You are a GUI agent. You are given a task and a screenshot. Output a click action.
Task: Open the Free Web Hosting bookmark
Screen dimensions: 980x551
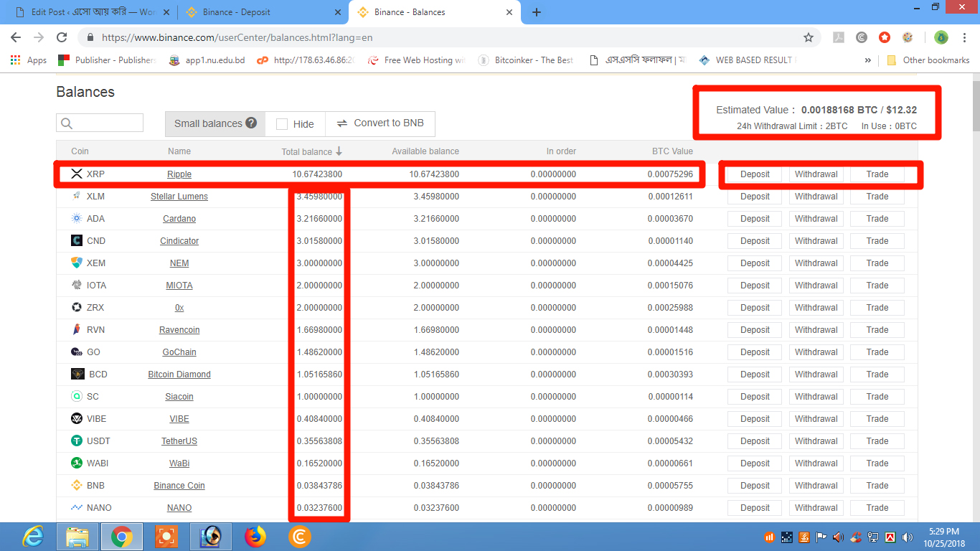[418, 60]
